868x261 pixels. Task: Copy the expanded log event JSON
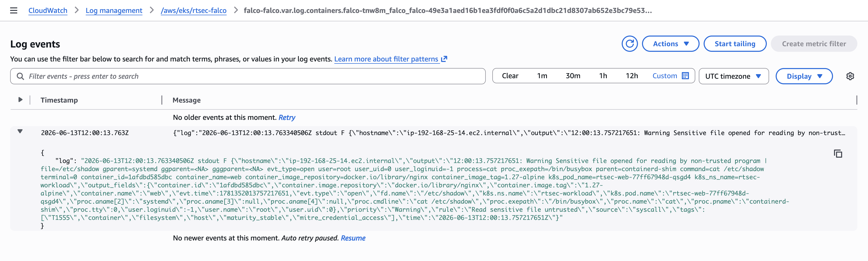click(x=838, y=154)
